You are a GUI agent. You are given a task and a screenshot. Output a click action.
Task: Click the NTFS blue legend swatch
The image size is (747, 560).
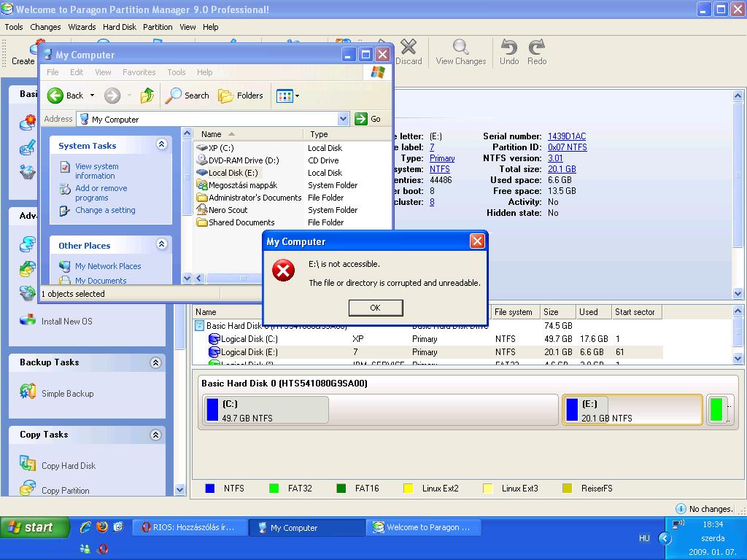[x=209, y=489]
